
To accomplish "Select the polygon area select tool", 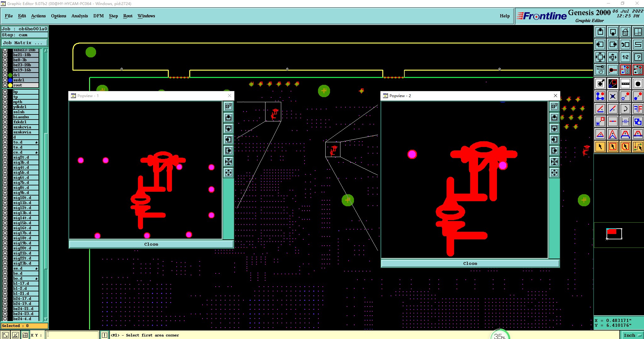I will pyautogui.click(x=625, y=147).
